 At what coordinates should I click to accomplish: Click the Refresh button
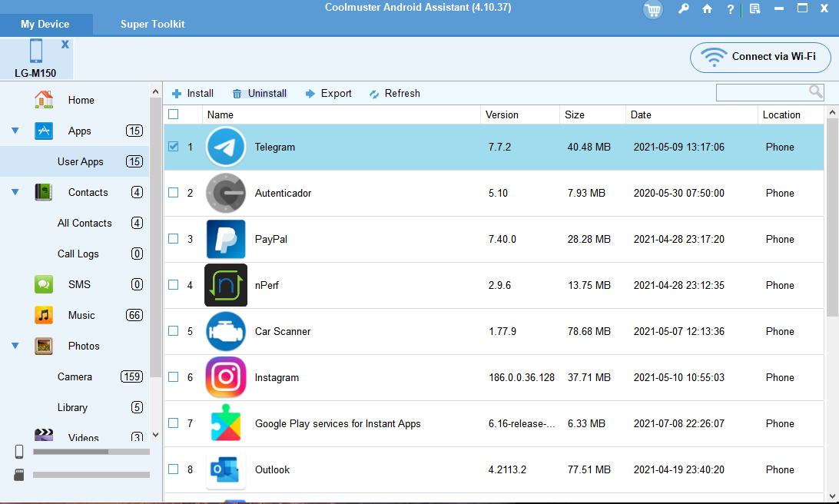pos(395,93)
